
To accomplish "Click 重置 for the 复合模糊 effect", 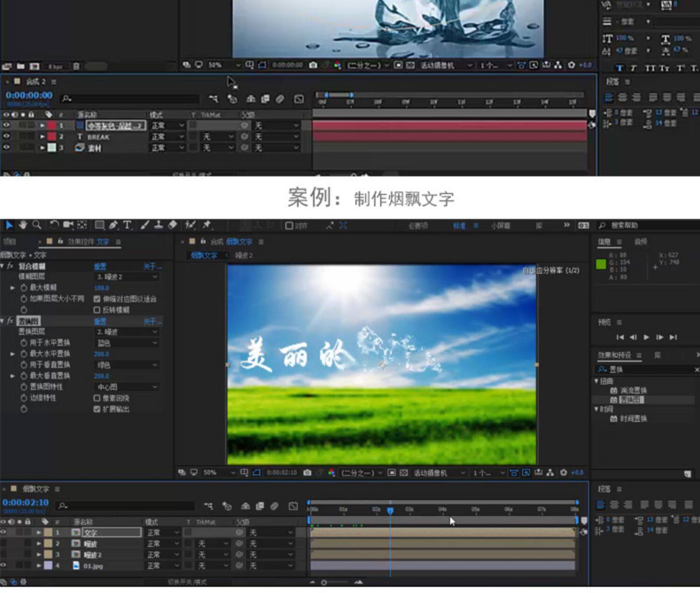I will point(100,267).
